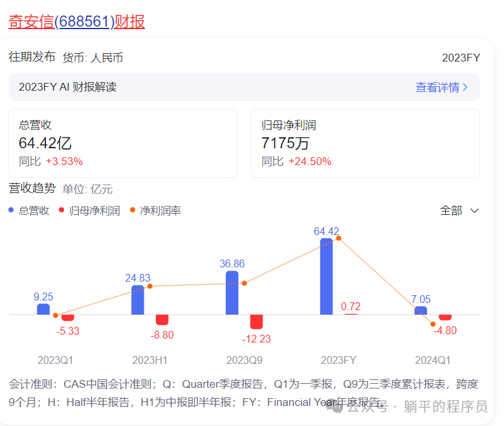Click the 2024Q1 red net profit bar

(445, 318)
